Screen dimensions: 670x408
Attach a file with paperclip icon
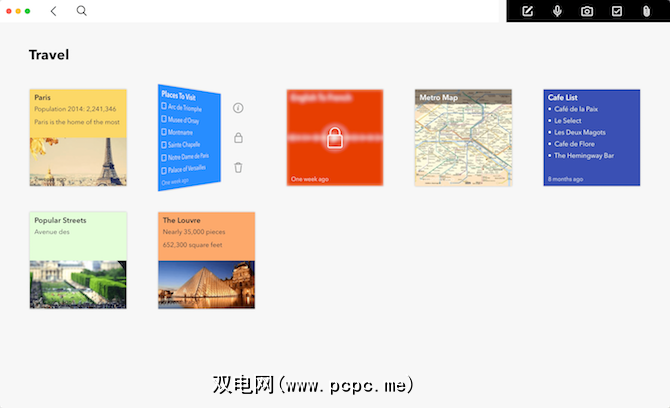[646, 11]
